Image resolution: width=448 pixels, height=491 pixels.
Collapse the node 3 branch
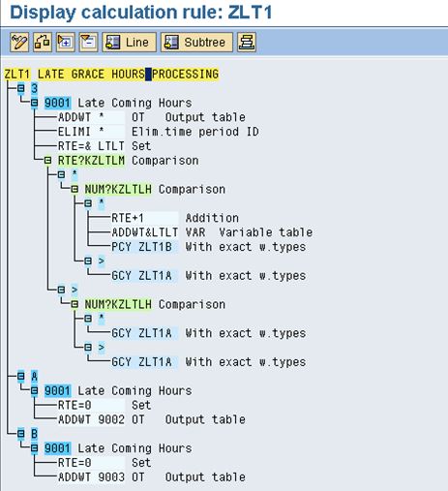(21, 88)
